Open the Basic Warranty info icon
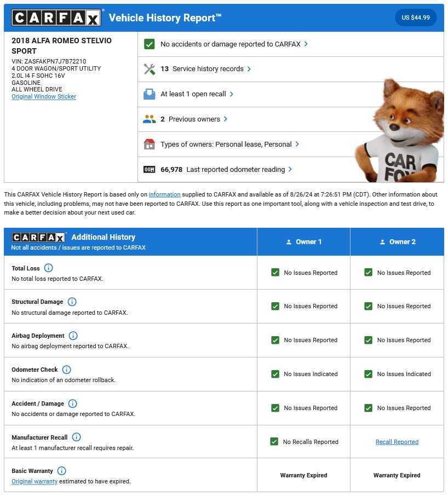 tap(62, 471)
